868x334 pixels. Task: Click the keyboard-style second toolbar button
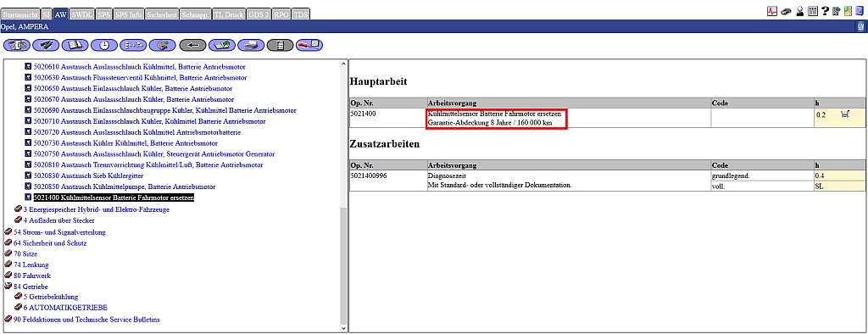46,46
